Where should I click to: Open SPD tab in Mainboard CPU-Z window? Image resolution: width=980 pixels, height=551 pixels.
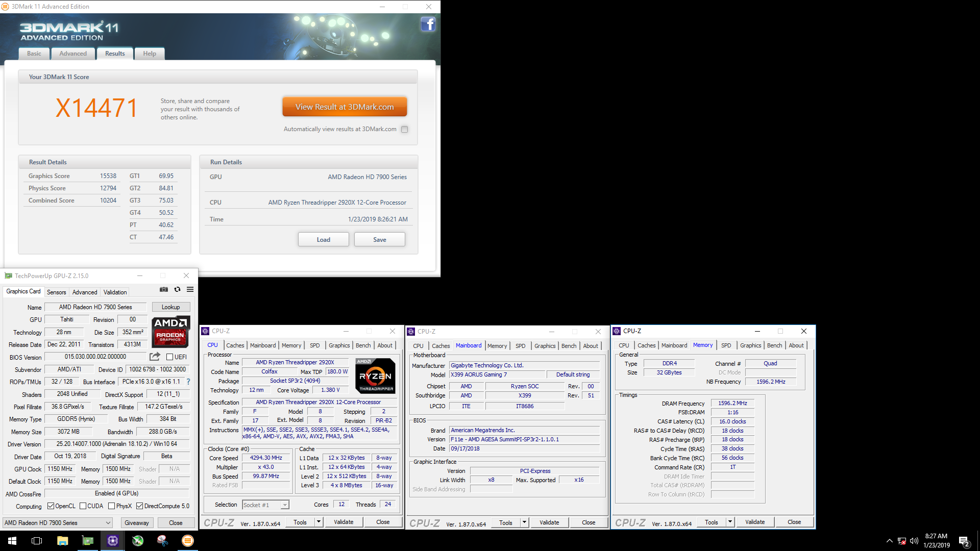click(520, 346)
